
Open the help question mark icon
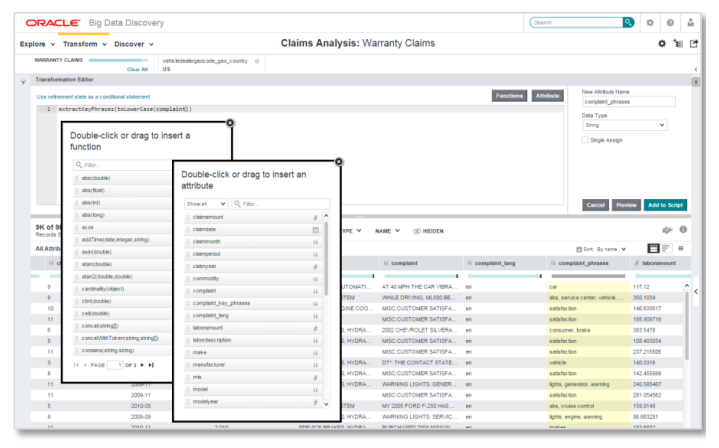pyautogui.click(x=674, y=22)
